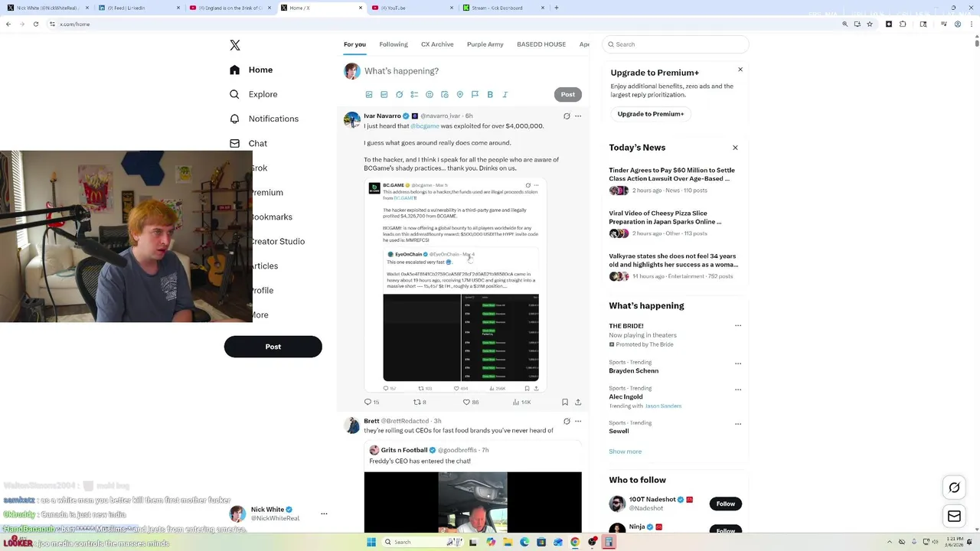Open the CX Archive tab
Viewport: 980px width, 551px height.
coord(437,44)
